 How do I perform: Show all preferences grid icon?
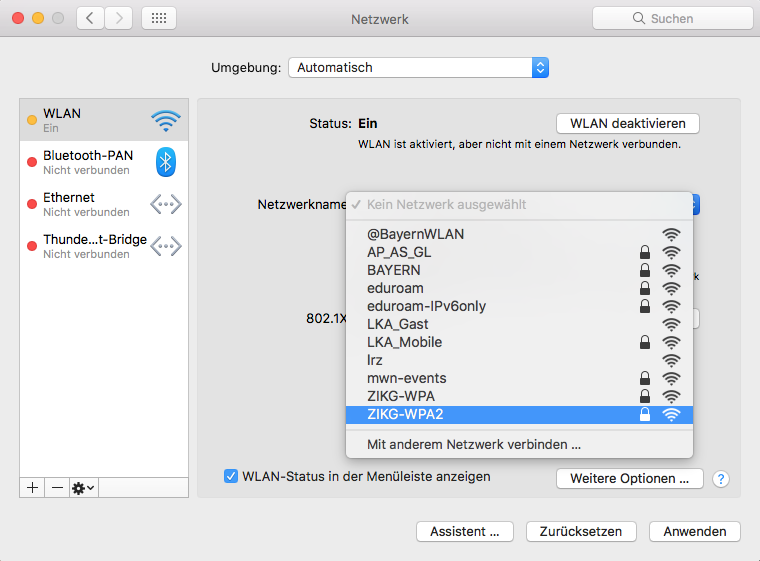tap(160, 18)
